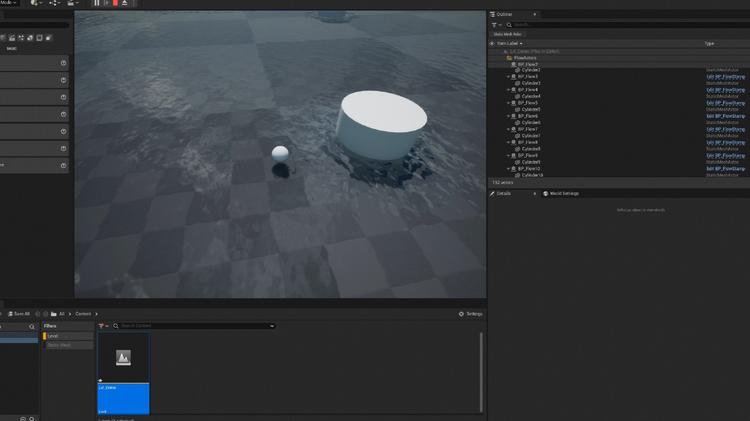Toggle the Static Mesh filter in Filters list
This screenshot has height=421, width=750.
click(68, 345)
